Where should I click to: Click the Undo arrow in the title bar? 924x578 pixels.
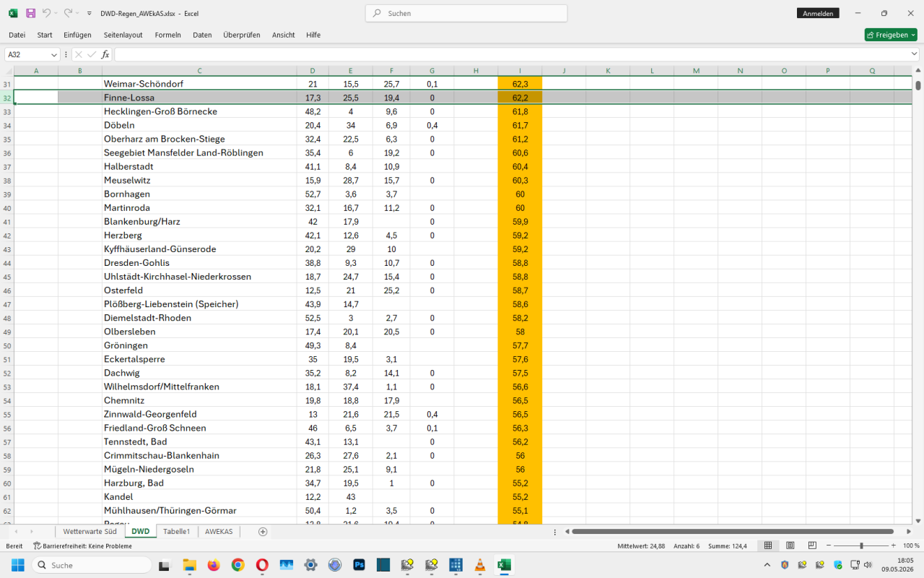pyautogui.click(x=46, y=13)
